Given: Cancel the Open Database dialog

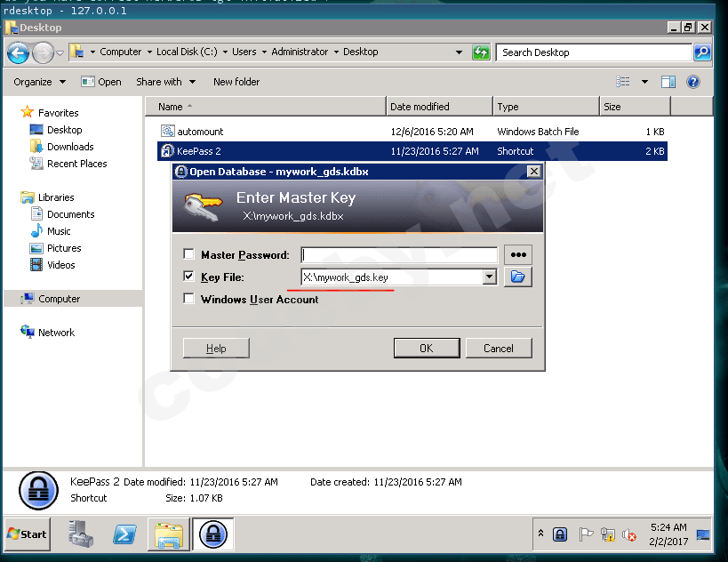Looking at the screenshot, I should pos(499,348).
